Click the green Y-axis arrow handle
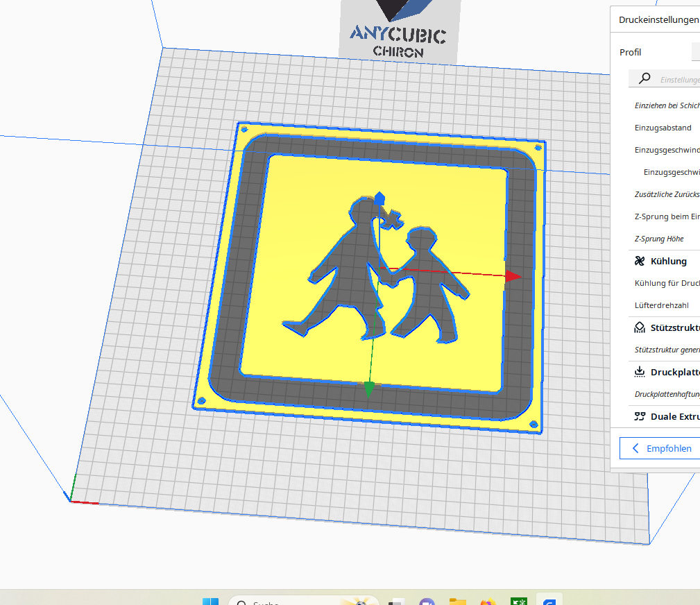The height and width of the screenshot is (605, 700). coord(369,389)
